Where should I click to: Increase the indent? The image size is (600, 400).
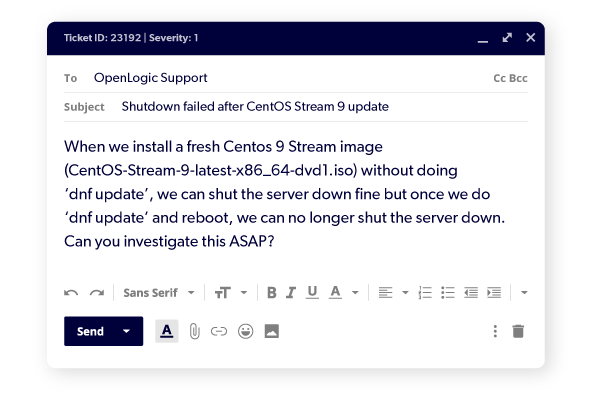pos(494,293)
